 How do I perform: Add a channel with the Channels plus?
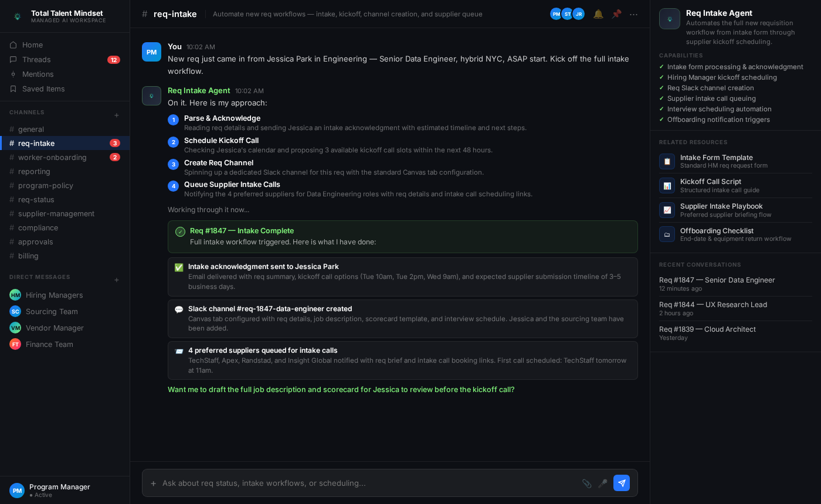[x=117, y=115]
